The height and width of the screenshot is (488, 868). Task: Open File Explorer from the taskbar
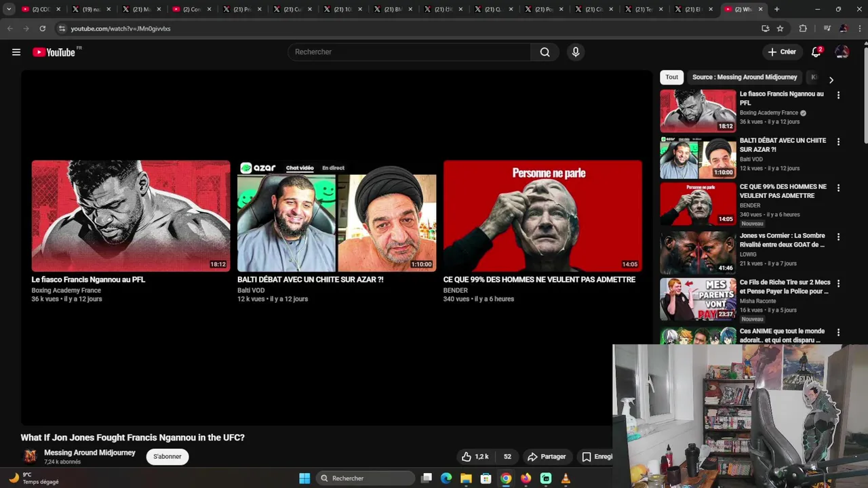click(x=466, y=479)
